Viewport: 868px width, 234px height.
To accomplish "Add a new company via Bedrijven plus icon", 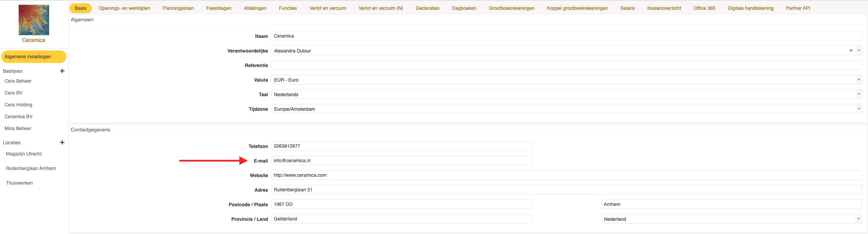I will (x=62, y=71).
